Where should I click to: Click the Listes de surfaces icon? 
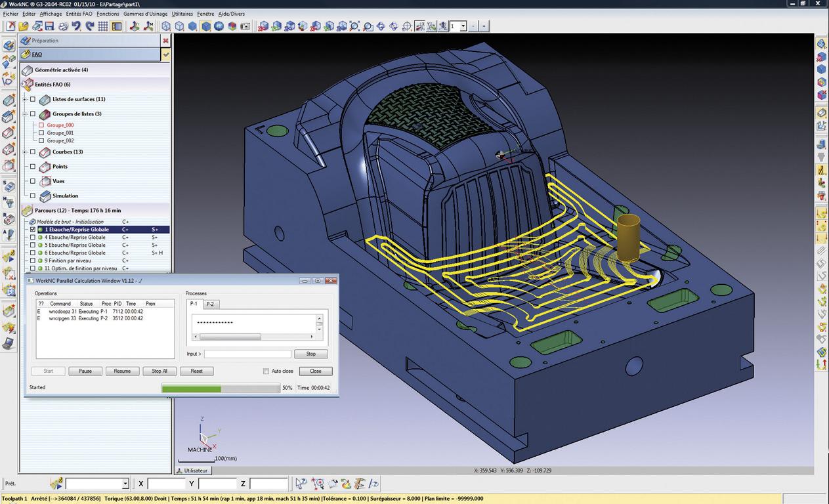45,100
